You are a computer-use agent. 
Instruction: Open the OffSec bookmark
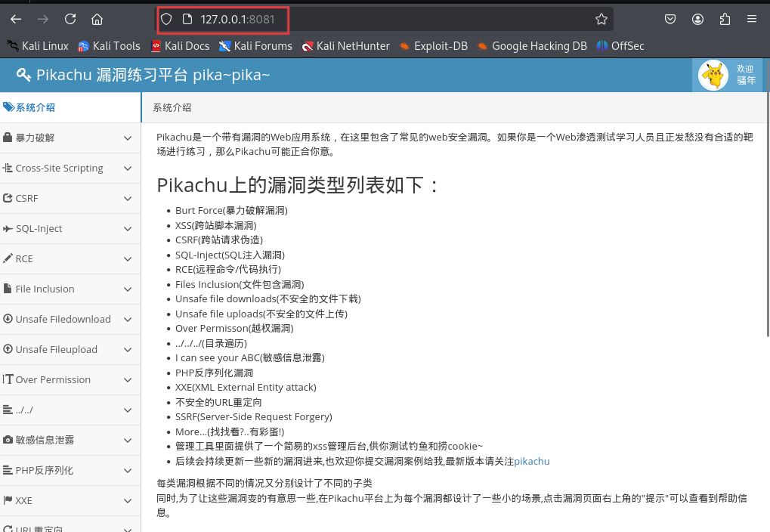[620, 46]
